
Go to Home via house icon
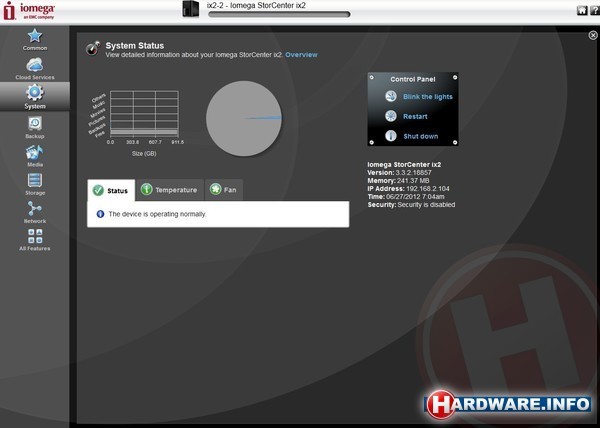tap(582, 10)
